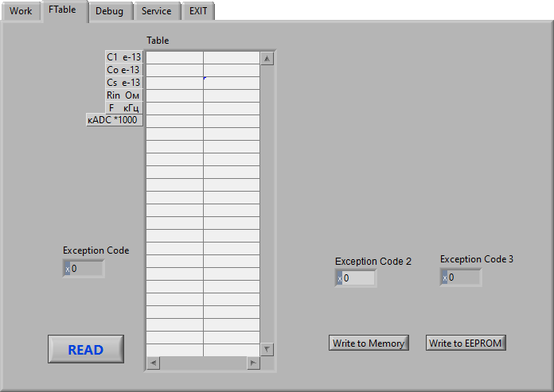The height and width of the screenshot is (392, 554).
Task: Select first column cell in C1 e-13 row
Action: coord(174,57)
